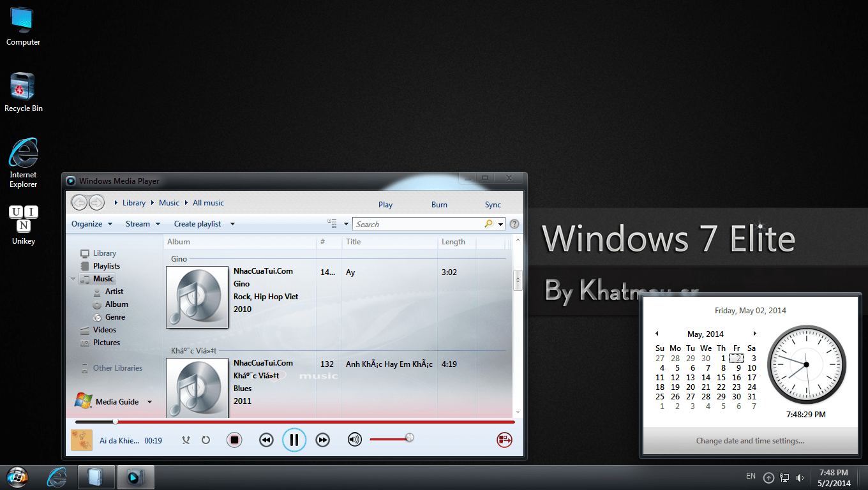Select the song titled Ay

pos(350,272)
